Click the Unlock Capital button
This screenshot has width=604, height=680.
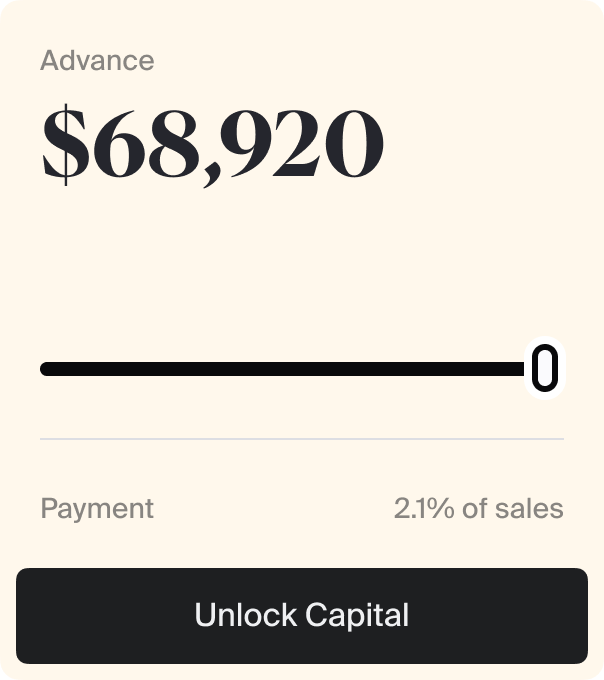(x=302, y=615)
